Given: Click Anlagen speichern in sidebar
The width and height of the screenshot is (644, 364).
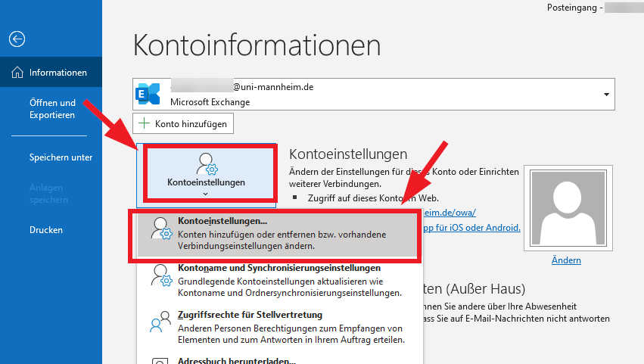Looking at the screenshot, I should click(48, 194).
